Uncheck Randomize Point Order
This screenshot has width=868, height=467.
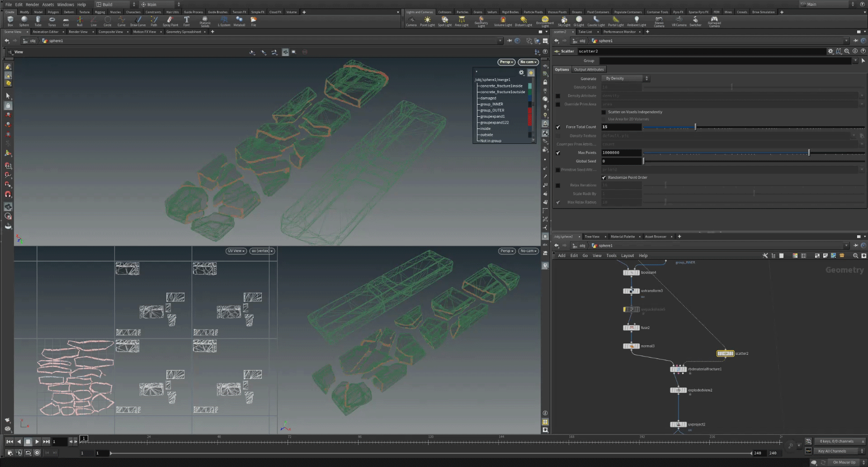[x=604, y=177]
